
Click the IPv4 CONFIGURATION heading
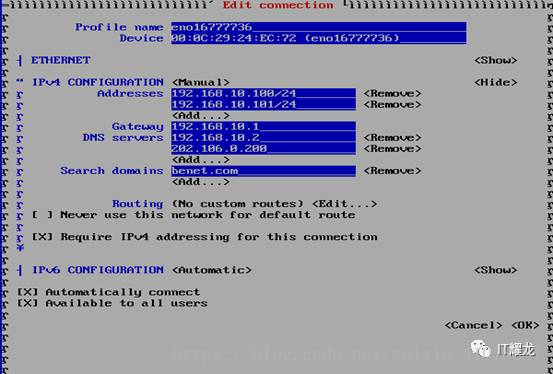(x=98, y=83)
